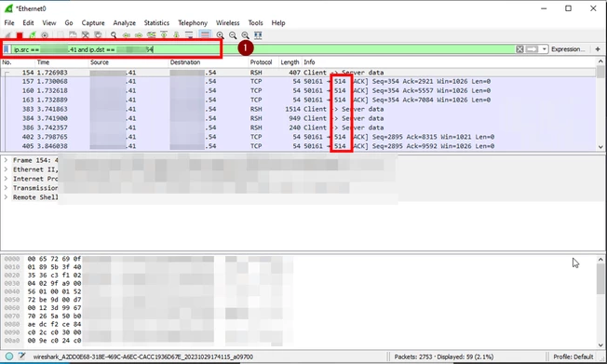Apply the display filter arrow button
The height and width of the screenshot is (364, 607).
tap(532, 49)
